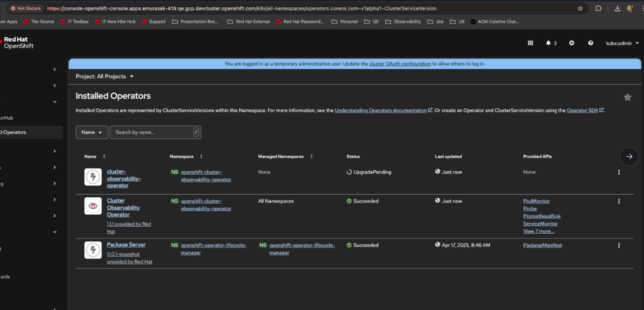
Task: Click the cluster OAuth configuration link
Action: pyautogui.click(x=400, y=64)
